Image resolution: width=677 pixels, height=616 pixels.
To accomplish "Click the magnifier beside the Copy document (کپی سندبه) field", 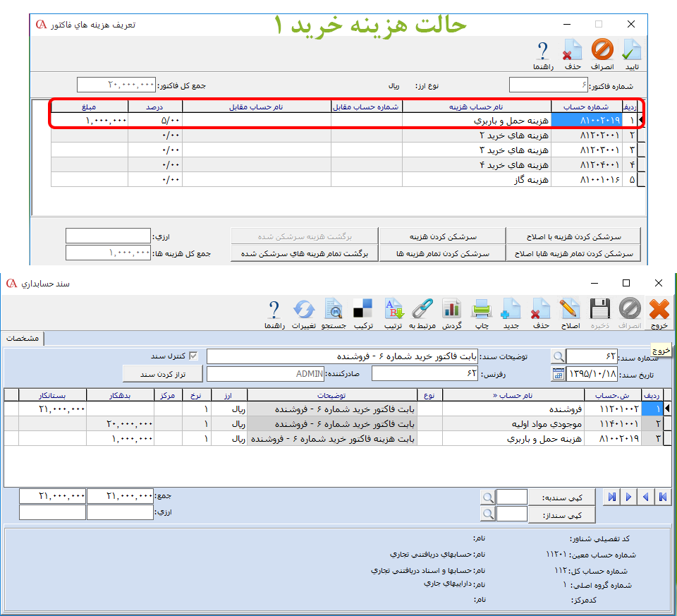I will [487, 497].
